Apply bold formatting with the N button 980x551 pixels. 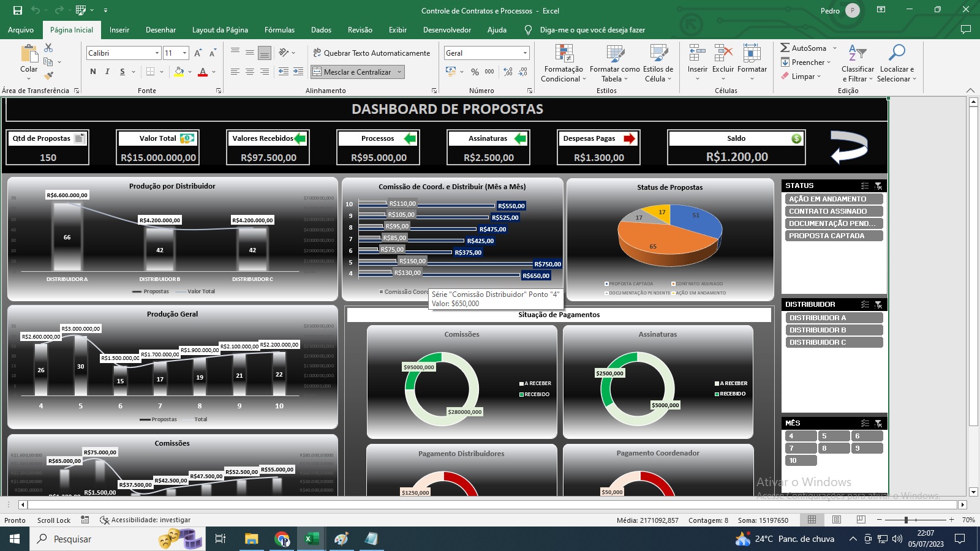click(93, 72)
